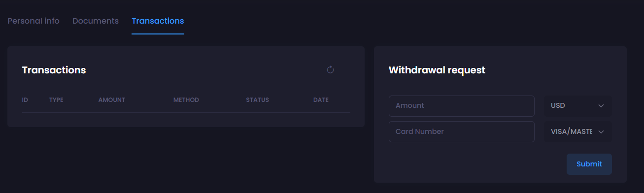Screen dimensions: 644x193
Task: Sort by the STATUS column header
Action: tap(258, 100)
